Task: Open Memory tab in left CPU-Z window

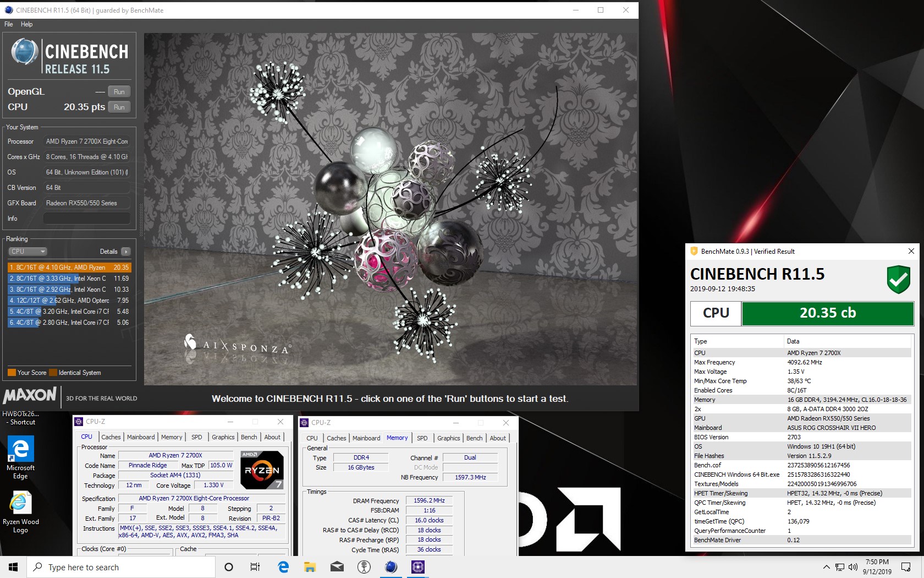Action: pyautogui.click(x=172, y=437)
